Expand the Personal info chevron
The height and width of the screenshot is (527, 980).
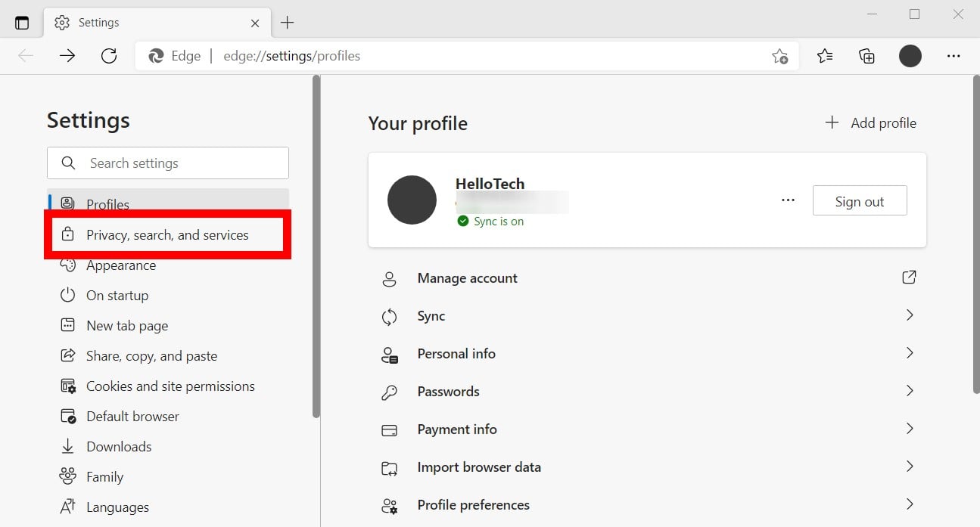(910, 353)
